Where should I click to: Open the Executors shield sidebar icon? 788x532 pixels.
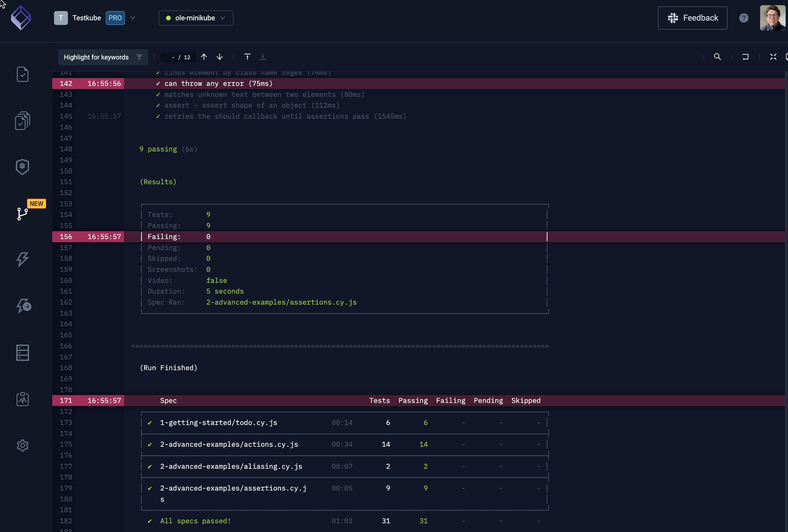point(22,167)
